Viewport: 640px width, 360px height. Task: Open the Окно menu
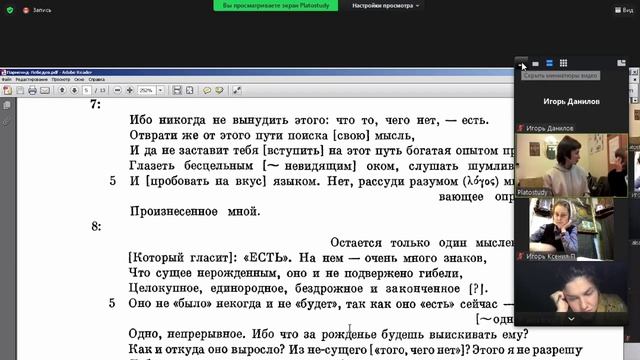click(79, 80)
